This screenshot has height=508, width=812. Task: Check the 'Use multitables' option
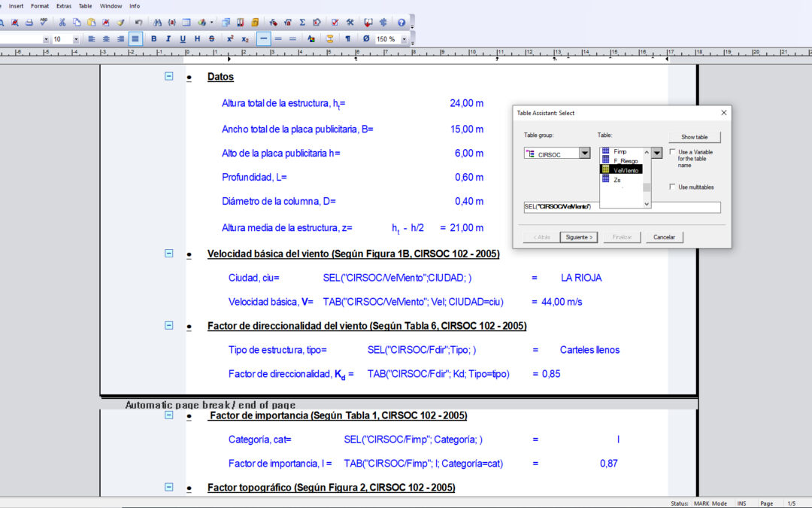672,187
